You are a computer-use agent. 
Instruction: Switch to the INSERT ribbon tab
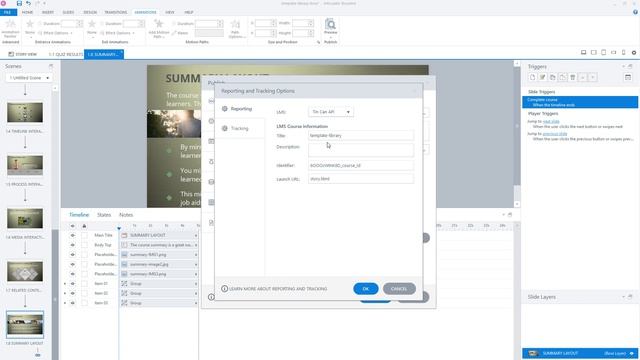pyautogui.click(x=48, y=12)
